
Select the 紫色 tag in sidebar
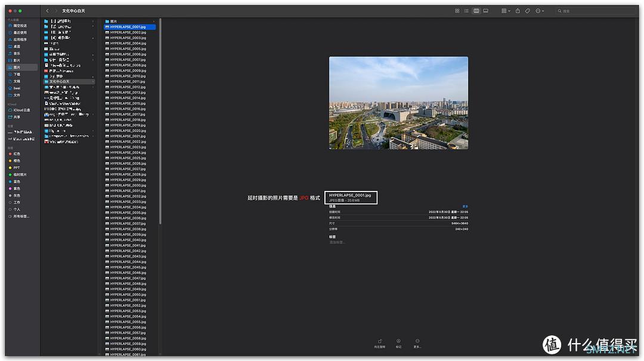[x=17, y=189]
